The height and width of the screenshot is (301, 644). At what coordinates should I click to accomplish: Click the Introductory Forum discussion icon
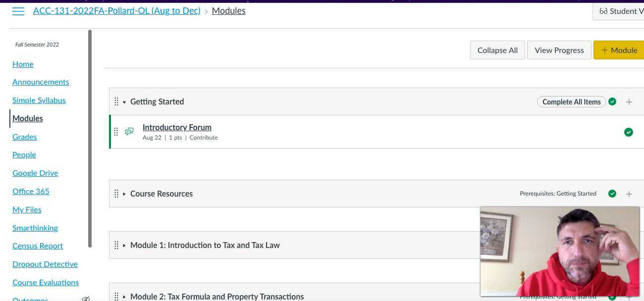(129, 132)
